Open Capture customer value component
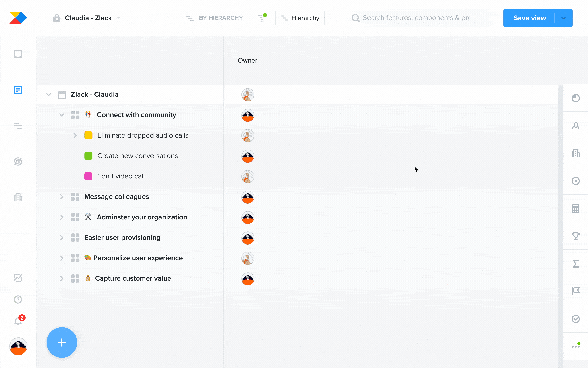The height and width of the screenshot is (368, 588). point(133,278)
